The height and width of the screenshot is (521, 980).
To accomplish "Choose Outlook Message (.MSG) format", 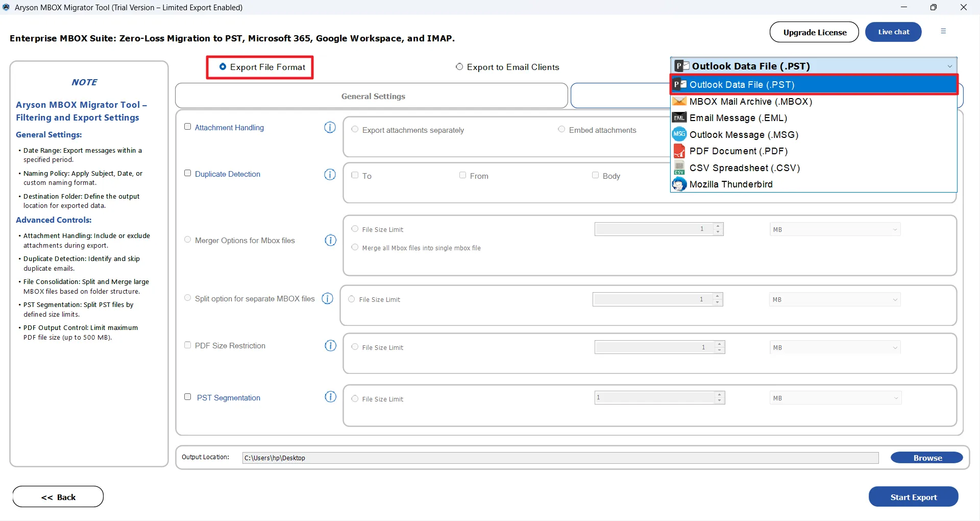I will (x=814, y=134).
